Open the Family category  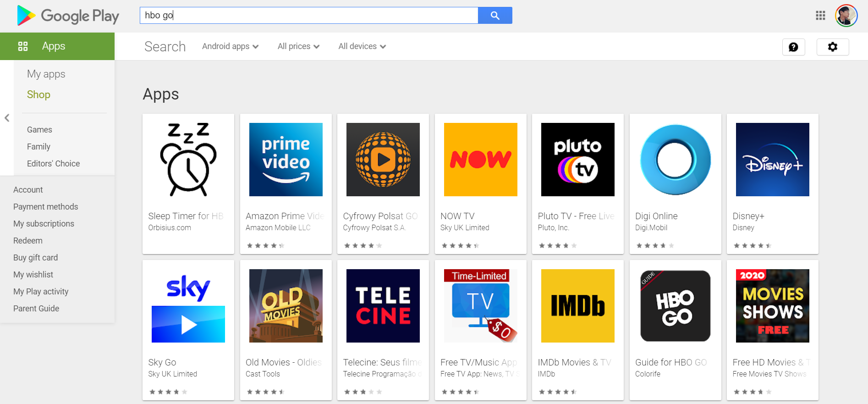38,147
